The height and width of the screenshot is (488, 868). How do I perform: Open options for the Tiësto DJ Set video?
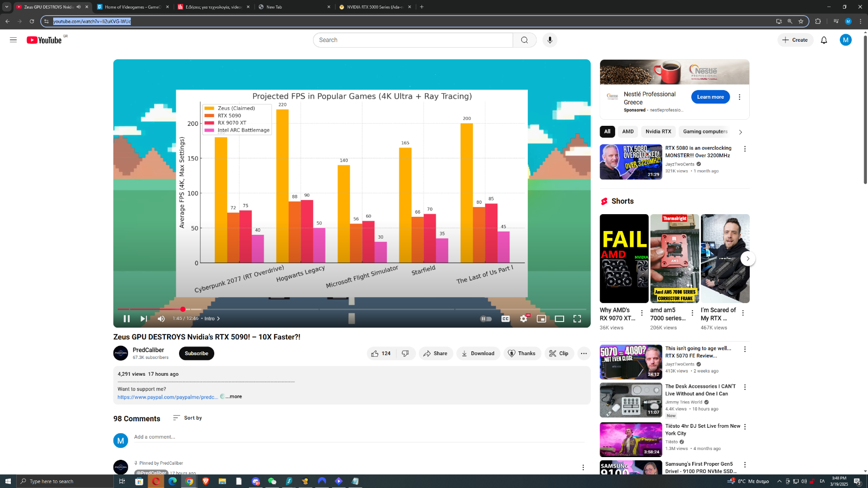(745, 427)
